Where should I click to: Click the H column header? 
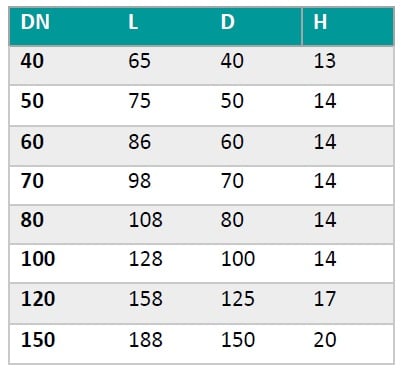[x=320, y=22]
